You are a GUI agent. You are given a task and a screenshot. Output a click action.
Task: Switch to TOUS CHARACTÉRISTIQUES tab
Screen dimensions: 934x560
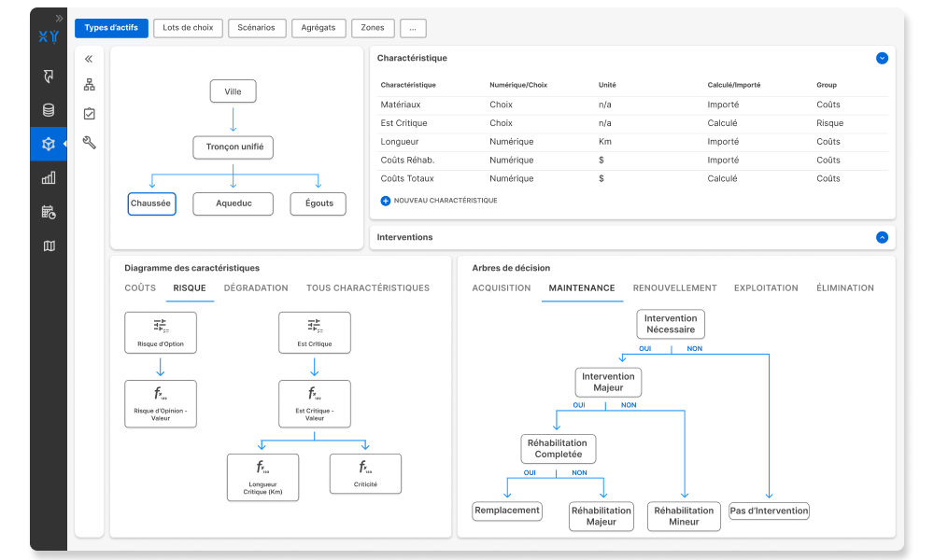point(368,288)
